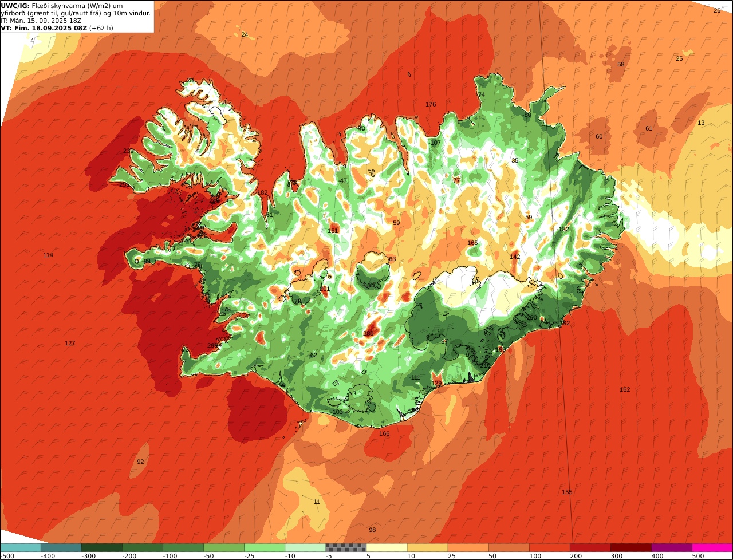Click the map value 26 in the corner
The image size is (733, 560).
[717, 10]
